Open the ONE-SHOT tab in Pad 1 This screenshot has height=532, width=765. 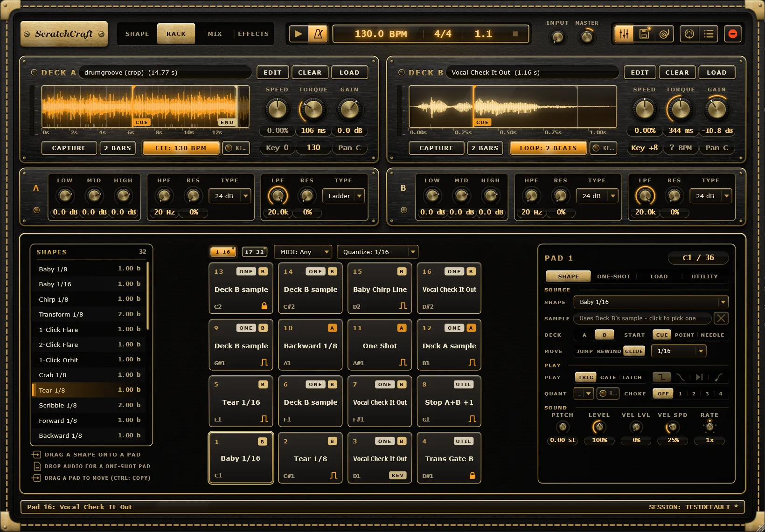[613, 276]
